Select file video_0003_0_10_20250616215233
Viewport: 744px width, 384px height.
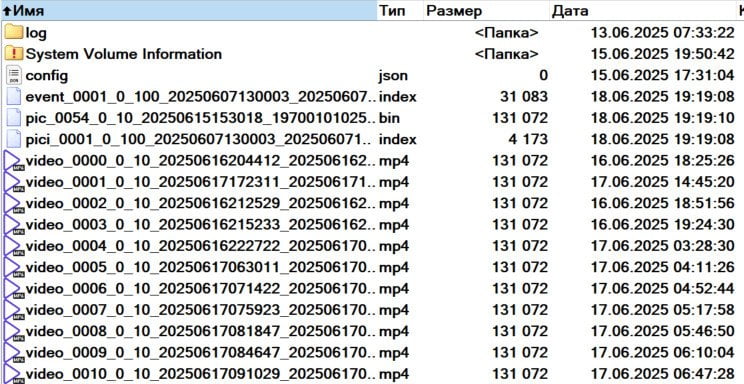(201, 225)
